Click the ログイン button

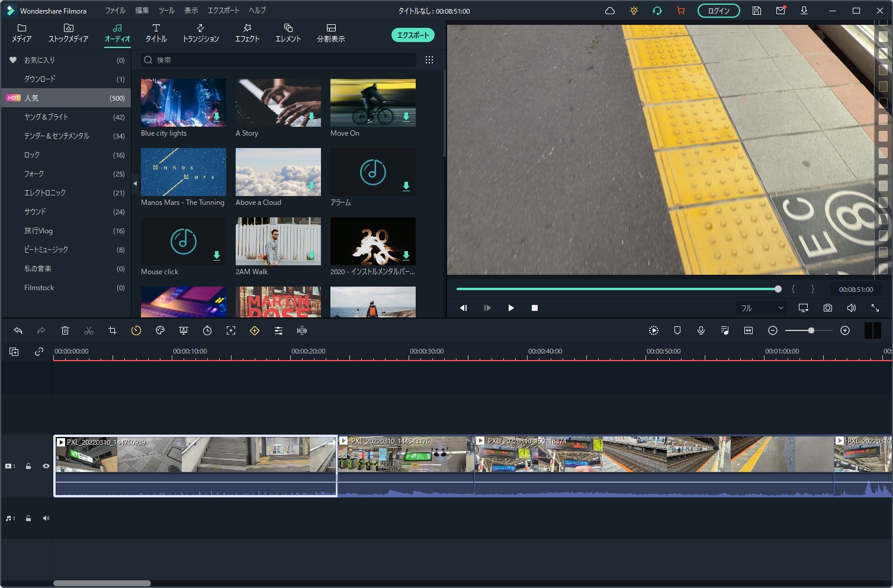(718, 11)
